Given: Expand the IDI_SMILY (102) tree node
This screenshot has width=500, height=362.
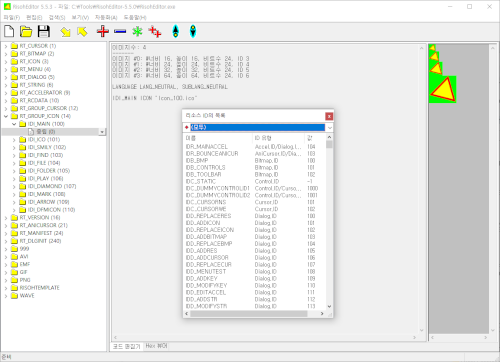Looking at the screenshot, I should pyautogui.click(x=14, y=148).
